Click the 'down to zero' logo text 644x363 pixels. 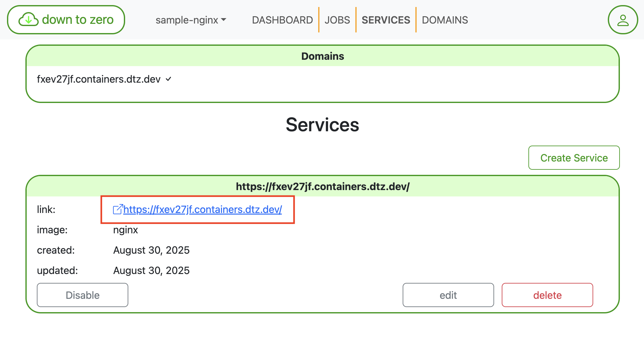coord(77,20)
